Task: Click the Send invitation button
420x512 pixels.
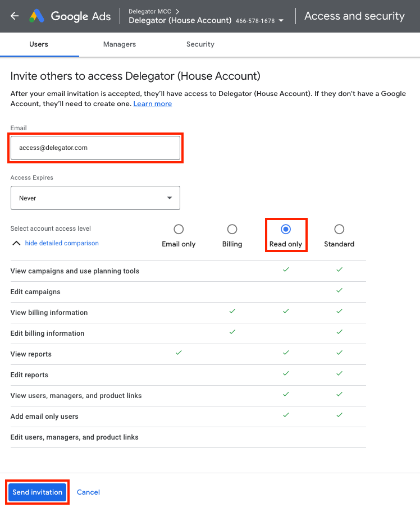Action: 37,492
